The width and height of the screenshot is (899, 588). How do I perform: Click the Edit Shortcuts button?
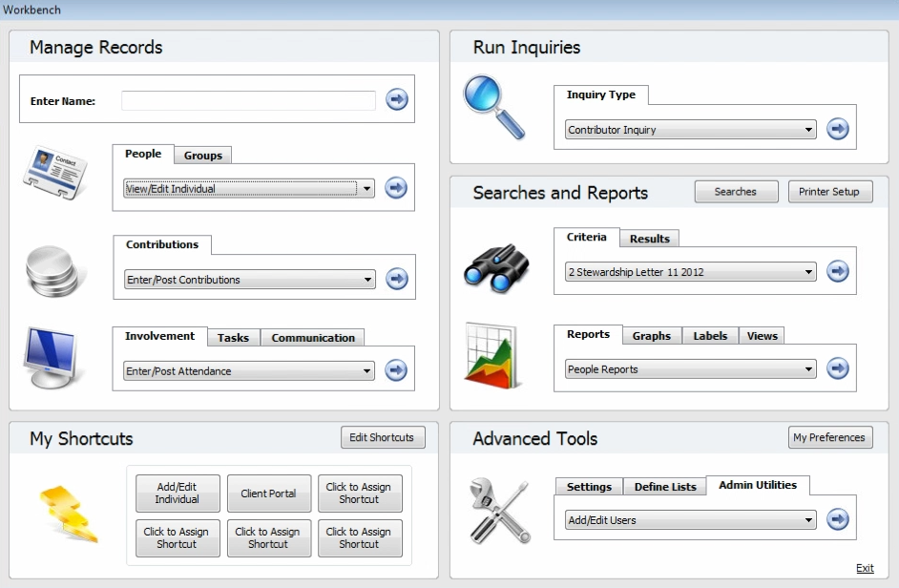tap(382, 437)
